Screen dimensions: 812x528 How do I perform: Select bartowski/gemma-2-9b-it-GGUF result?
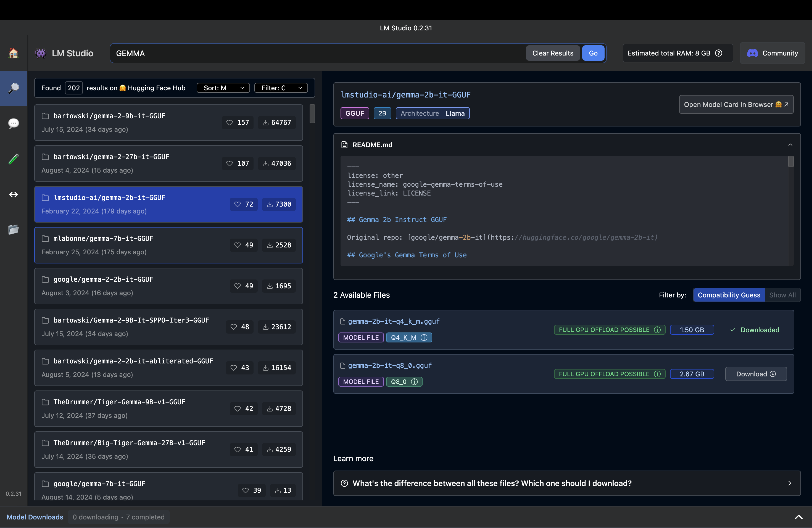pos(168,122)
